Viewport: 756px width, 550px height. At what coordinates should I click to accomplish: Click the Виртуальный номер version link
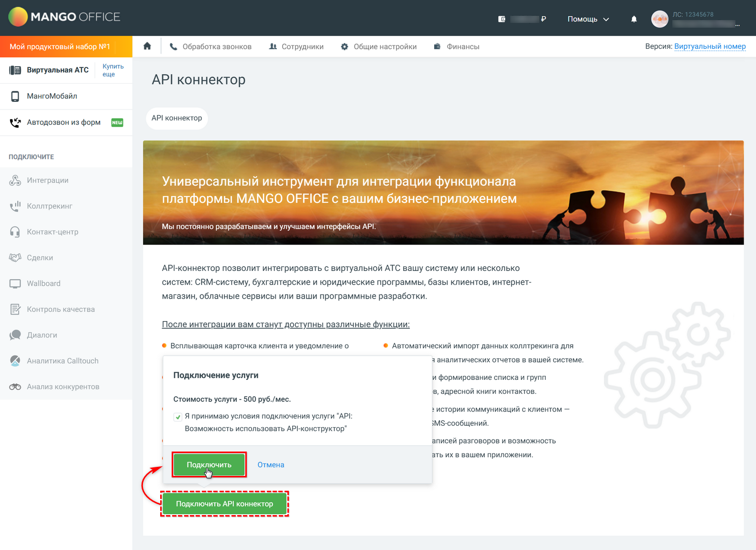[x=710, y=46]
